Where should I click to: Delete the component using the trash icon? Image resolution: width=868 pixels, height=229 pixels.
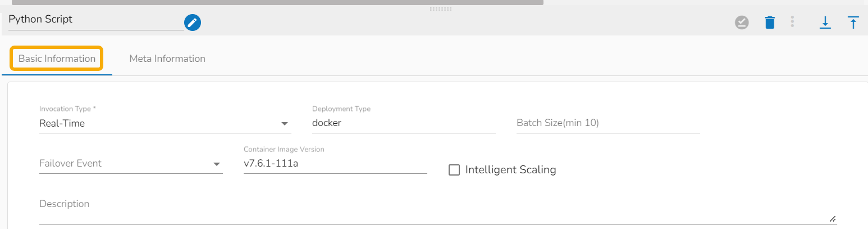(770, 23)
